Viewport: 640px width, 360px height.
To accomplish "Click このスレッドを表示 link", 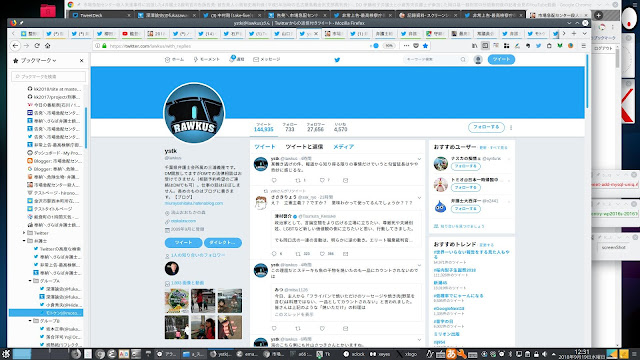I will (x=294, y=315).
